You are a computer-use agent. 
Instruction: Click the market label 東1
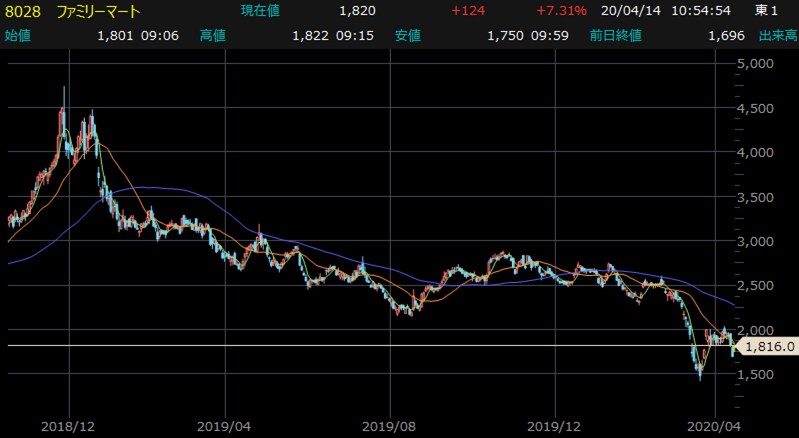pyautogui.click(x=766, y=11)
